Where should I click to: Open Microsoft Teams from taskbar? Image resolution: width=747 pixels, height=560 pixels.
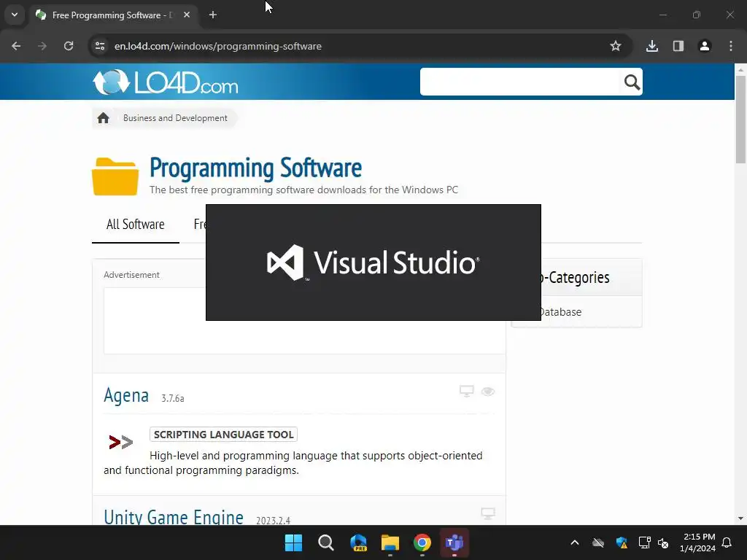tap(454, 542)
